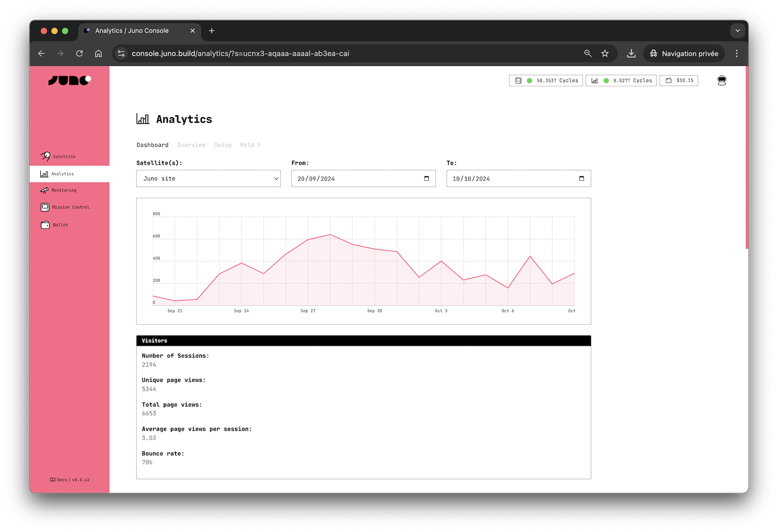Click the astronaut avatar icon
The width and height of the screenshot is (778, 532).
(722, 80)
